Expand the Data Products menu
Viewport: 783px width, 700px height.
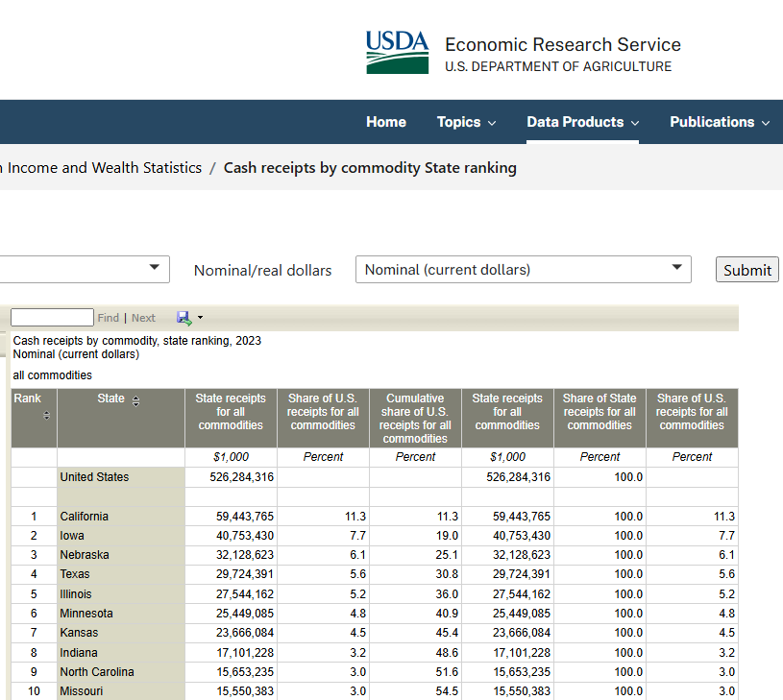click(583, 122)
